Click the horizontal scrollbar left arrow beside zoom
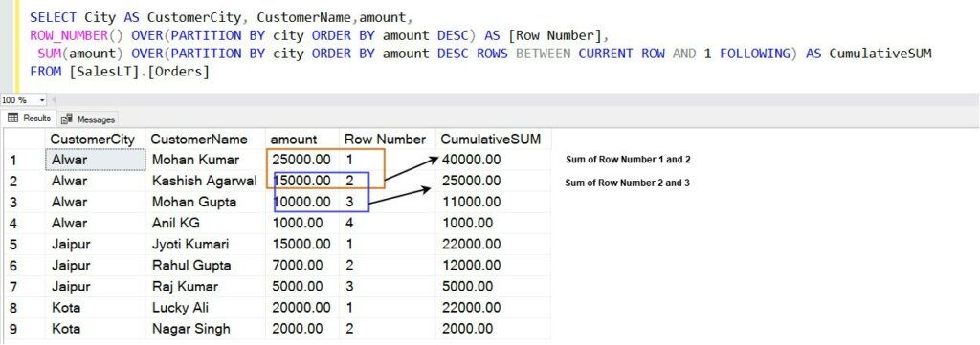The width and height of the screenshot is (980, 345). point(54,99)
